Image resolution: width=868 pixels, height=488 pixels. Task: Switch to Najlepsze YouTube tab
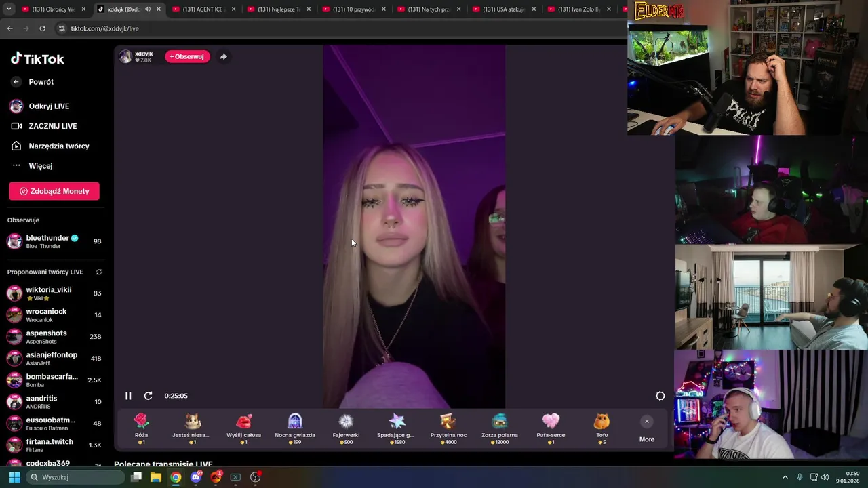coord(279,9)
